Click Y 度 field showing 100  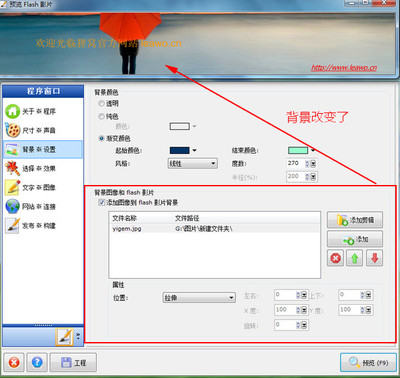coord(350,310)
